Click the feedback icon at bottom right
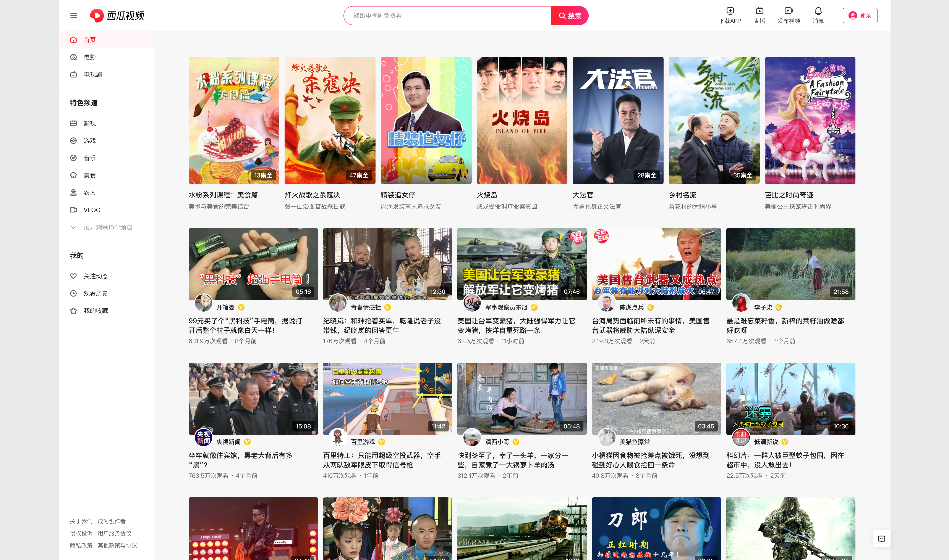 [881, 539]
